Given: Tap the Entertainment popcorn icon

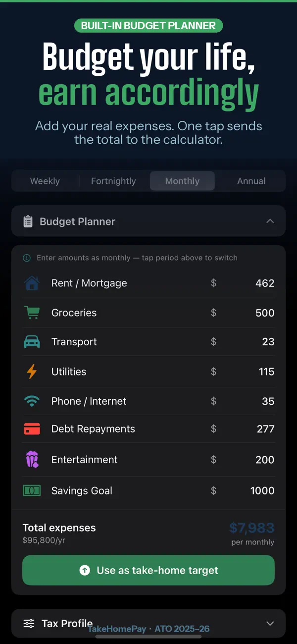Looking at the screenshot, I should point(32,460).
